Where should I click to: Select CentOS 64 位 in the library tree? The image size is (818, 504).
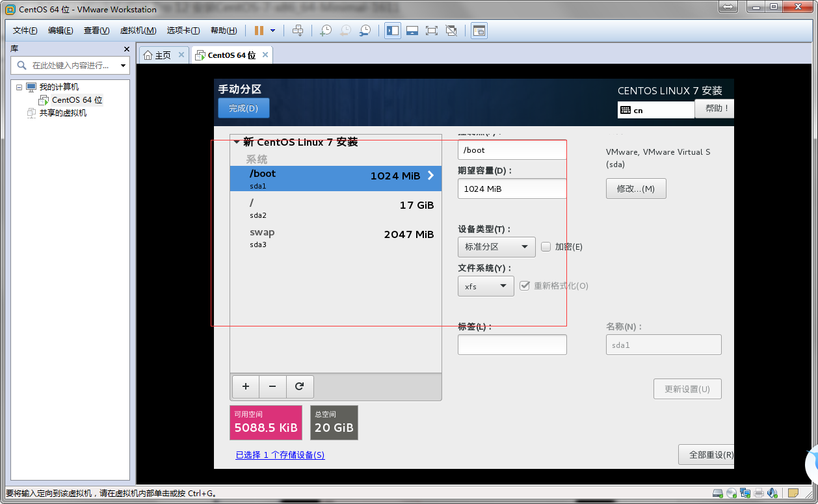pos(77,100)
